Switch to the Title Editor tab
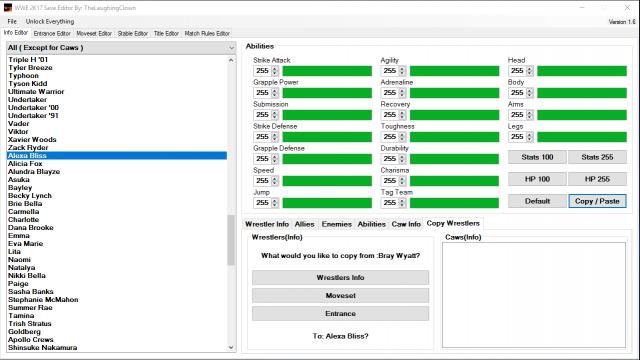 [x=166, y=33]
